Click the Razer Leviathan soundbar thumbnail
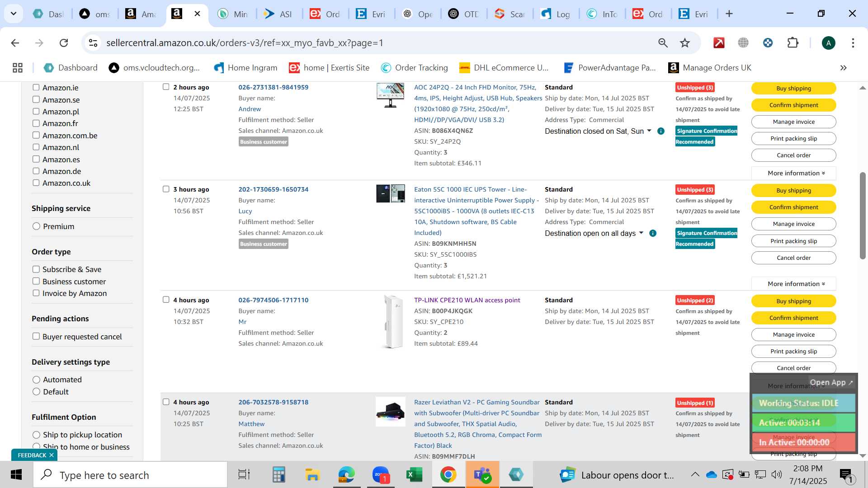This screenshot has height=488, width=868. coord(391,412)
